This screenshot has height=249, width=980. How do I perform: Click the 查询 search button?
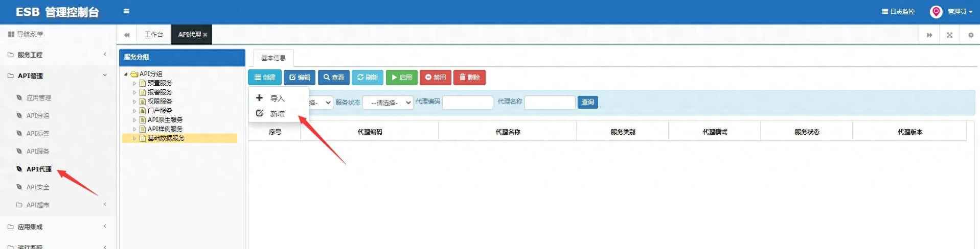588,102
